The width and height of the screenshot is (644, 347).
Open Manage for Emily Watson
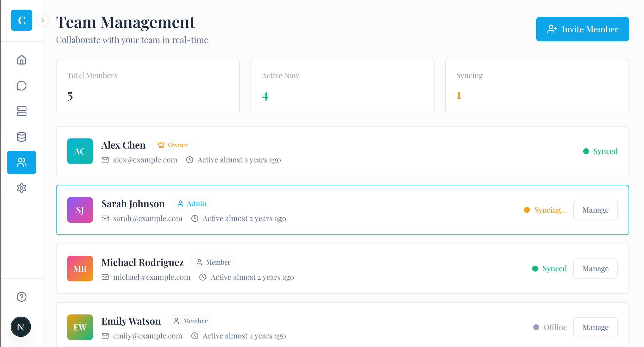[595, 327]
